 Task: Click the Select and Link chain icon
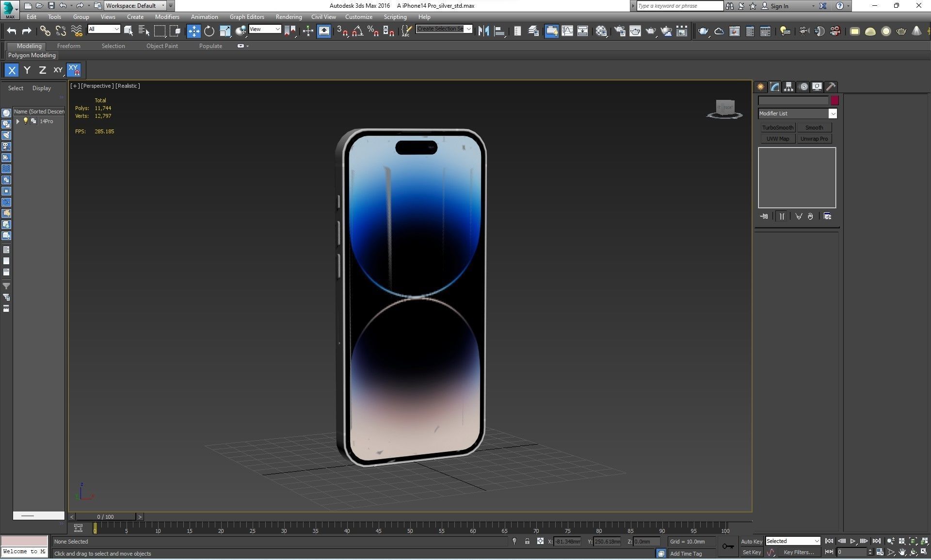pos(45,31)
